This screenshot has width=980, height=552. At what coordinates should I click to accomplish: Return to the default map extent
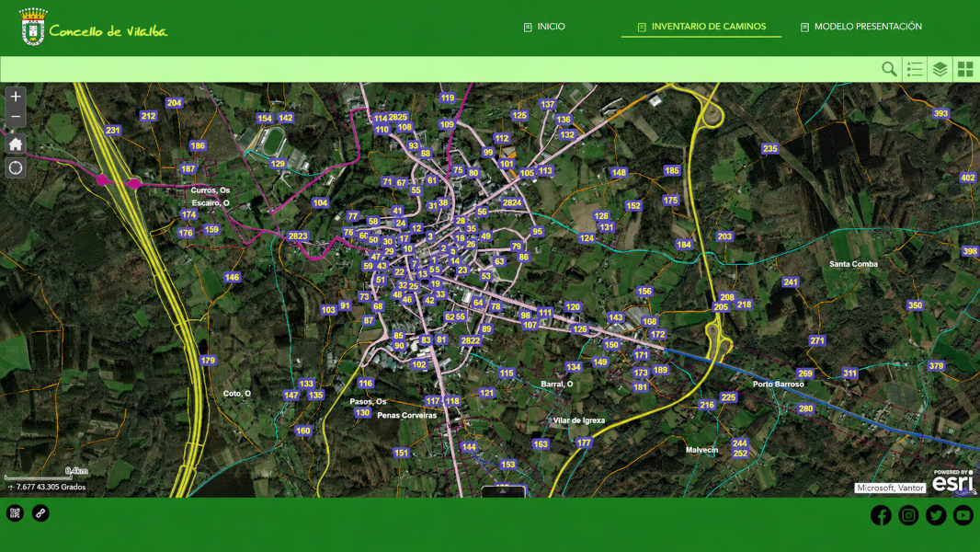pyautogui.click(x=16, y=144)
